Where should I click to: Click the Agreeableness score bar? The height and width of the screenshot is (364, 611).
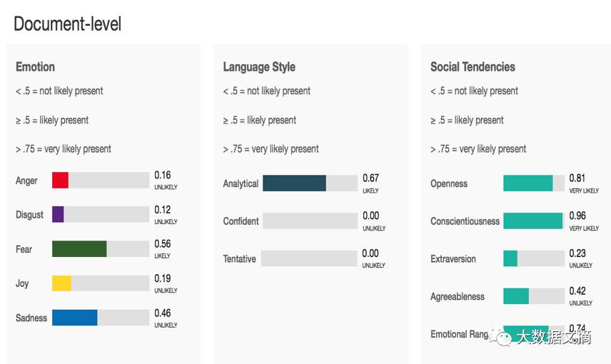point(534,296)
